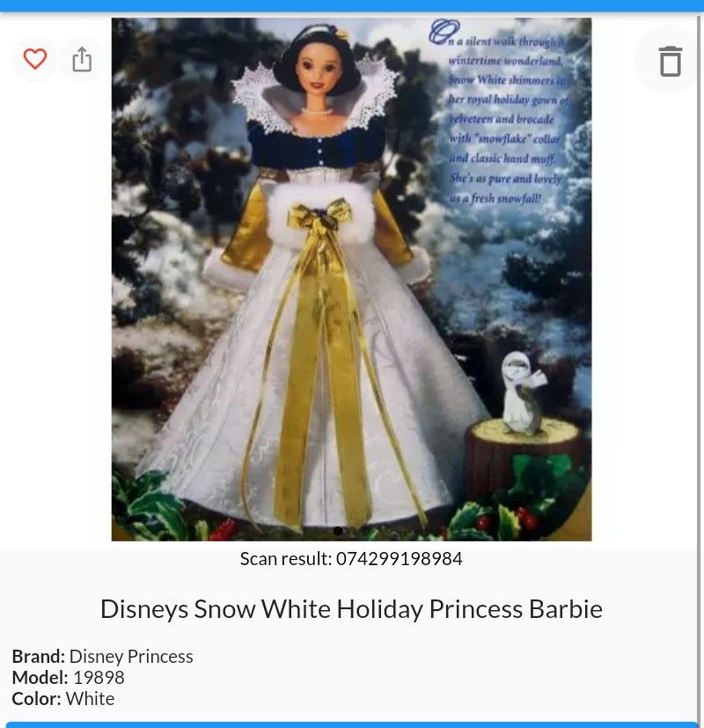Tap the image carousel indicator dot

click(x=338, y=530)
